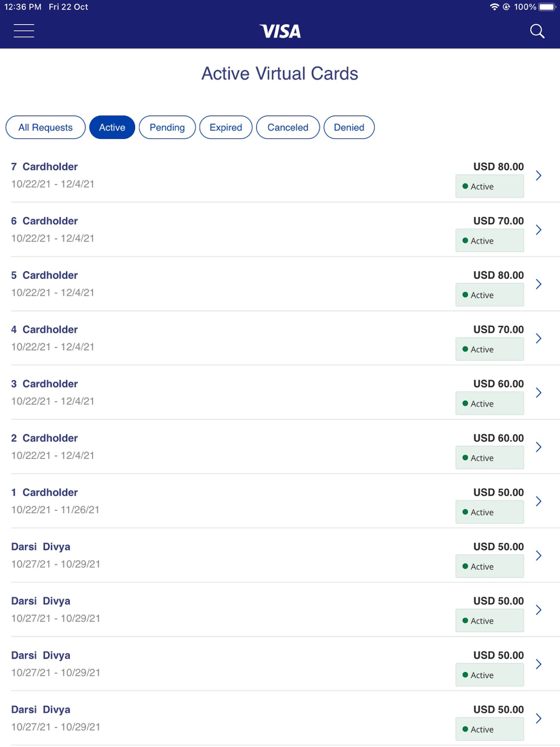Tap Active status badge of 1 Cardholder
This screenshot has width=560, height=747.
pos(489,512)
